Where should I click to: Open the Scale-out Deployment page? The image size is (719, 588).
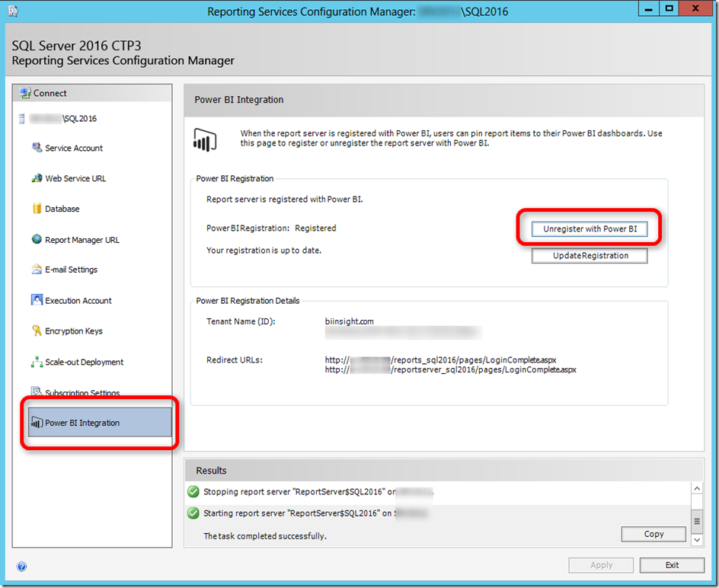[84, 363]
